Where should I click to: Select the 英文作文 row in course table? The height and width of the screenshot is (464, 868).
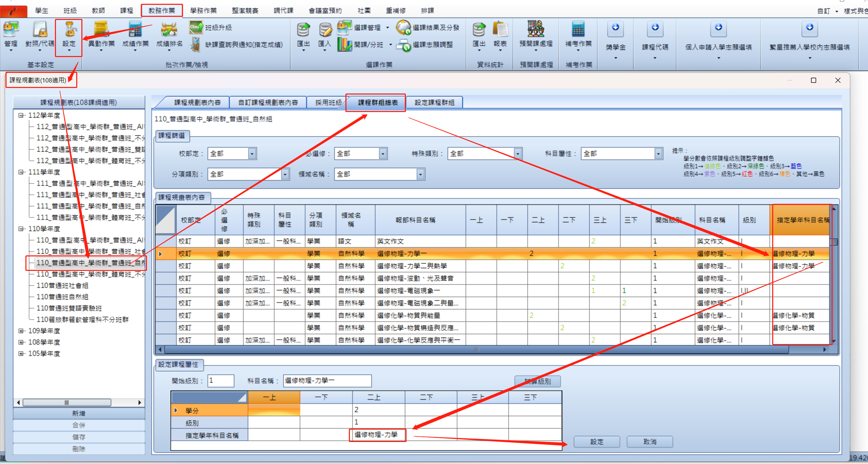[493, 241]
